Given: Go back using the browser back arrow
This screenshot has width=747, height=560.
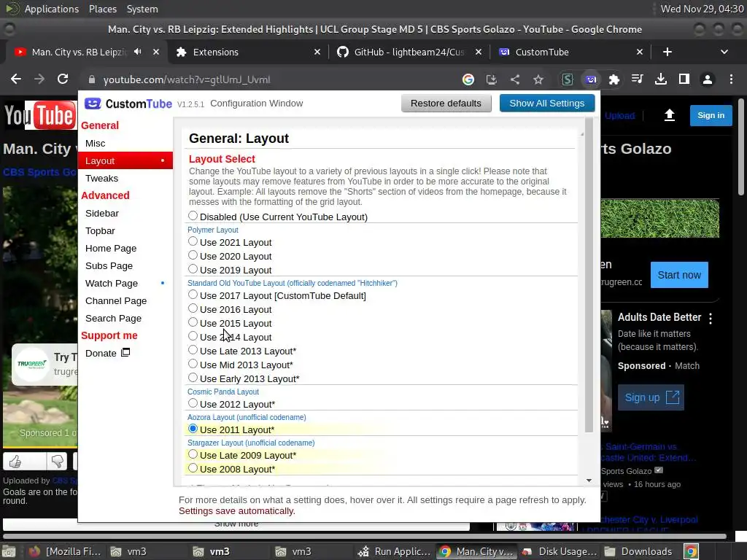Looking at the screenshot, I should tap(16, 79).
